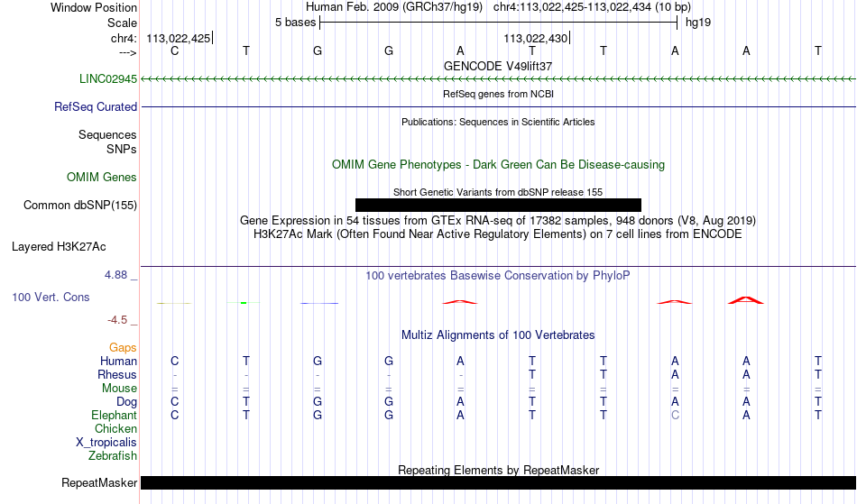857x504 pixels.
Task: Click the LINC02945 gene label
Action: [x=108, y=78]
